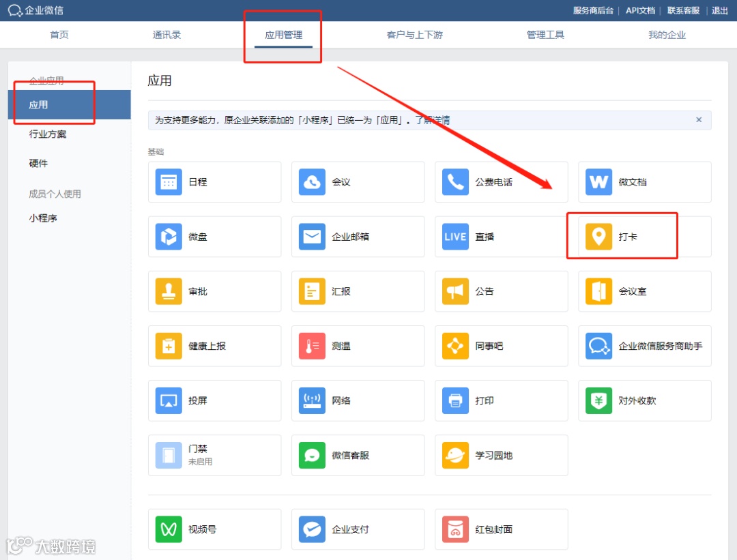Screen dimensions: 737x560
Task: Select the 公告 megaphone icon
Action: (455, 291)
